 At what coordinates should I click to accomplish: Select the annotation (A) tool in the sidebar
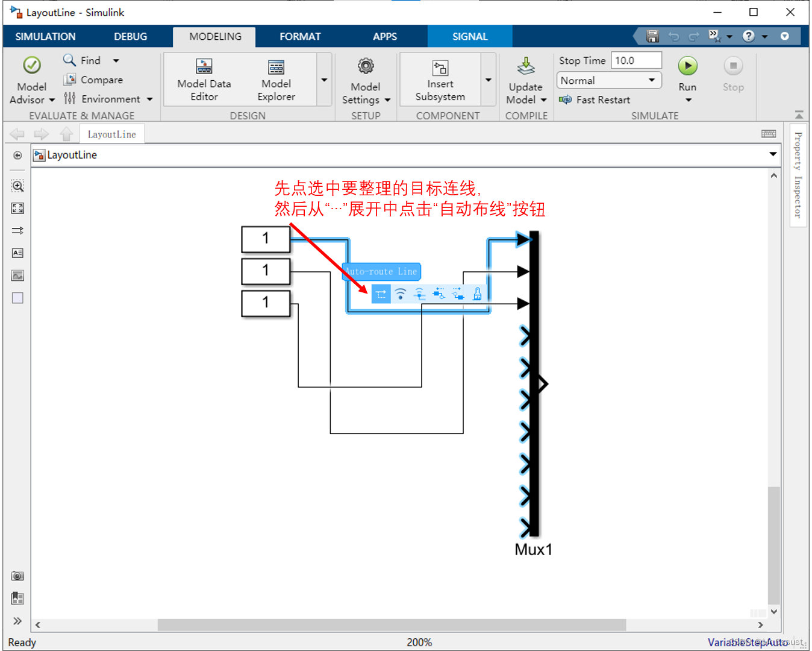click(x=17, y=253)
